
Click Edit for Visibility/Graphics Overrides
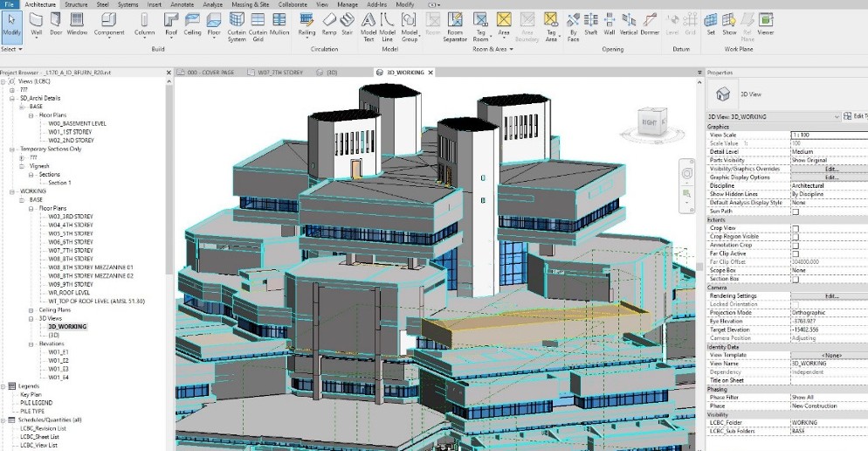click(830, 169)
